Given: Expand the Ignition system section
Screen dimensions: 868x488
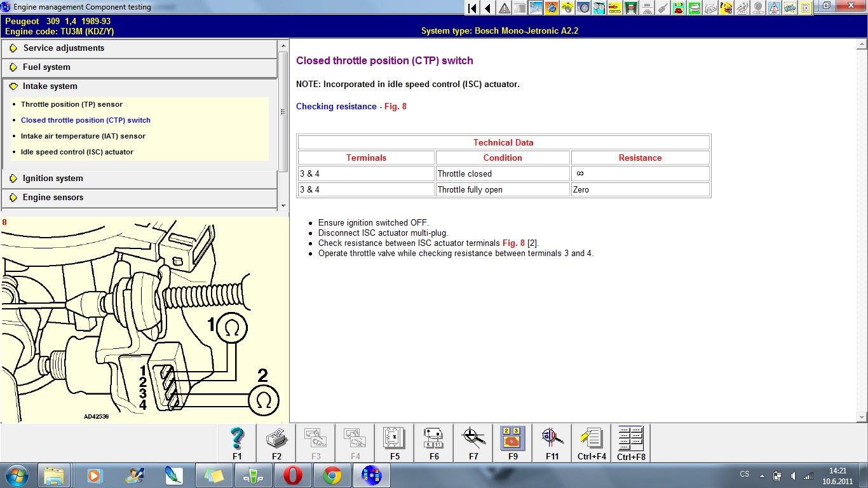Looking at the screenshot, I should pos(53,179).
